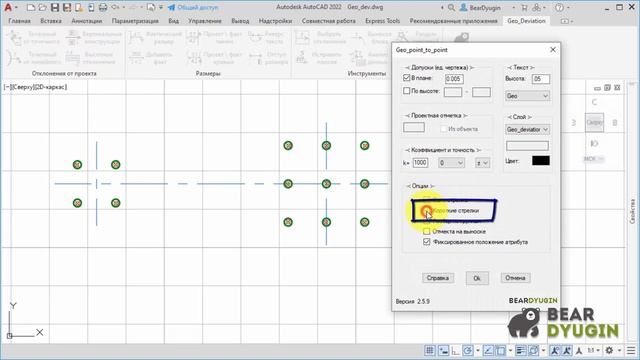Open the Express Tools ribbon tab
The width and height of the screenshot is (640, 360).
[x=382, y=21]
